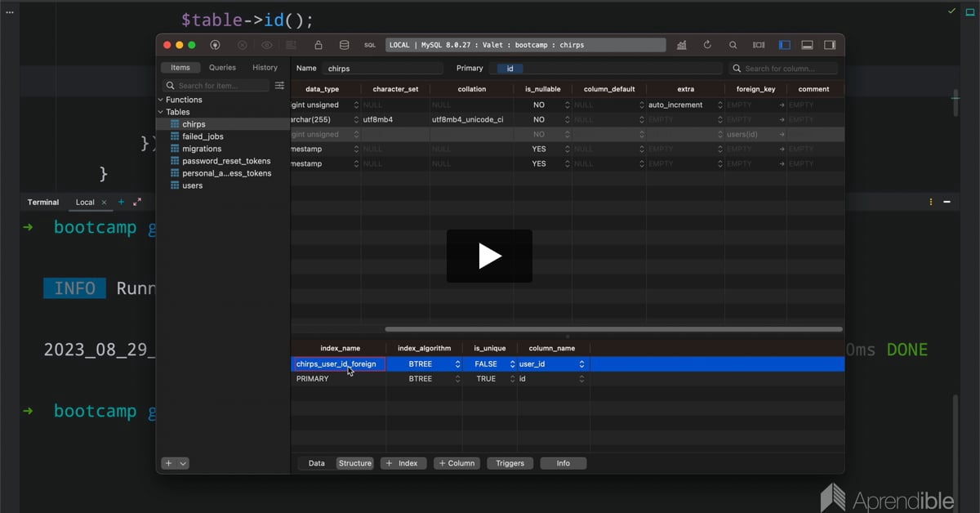Toggle the bottom console panel
The image size is (980, 513).
pos(807,46)
